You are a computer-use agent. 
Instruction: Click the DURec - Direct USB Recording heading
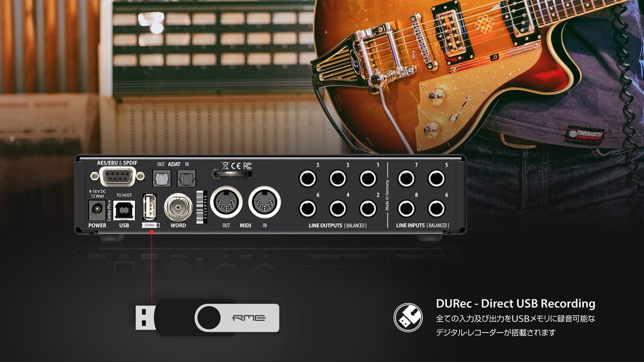coord(515,303)
